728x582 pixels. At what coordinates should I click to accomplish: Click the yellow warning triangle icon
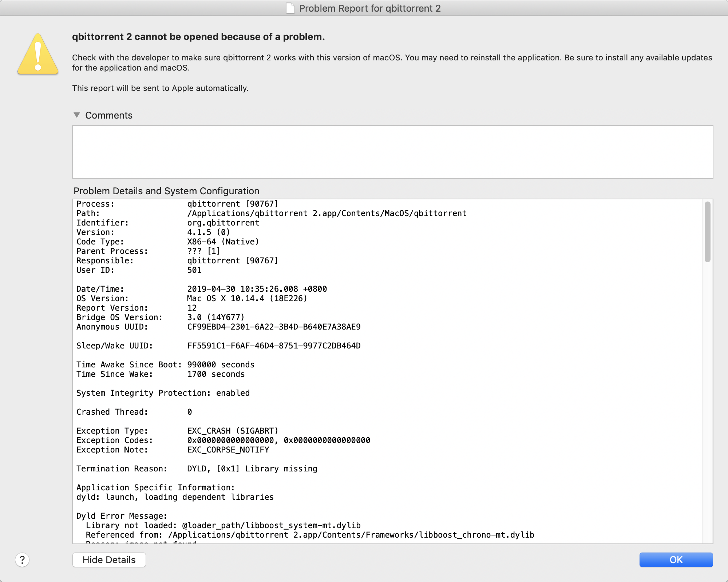[x=38, y=54]
